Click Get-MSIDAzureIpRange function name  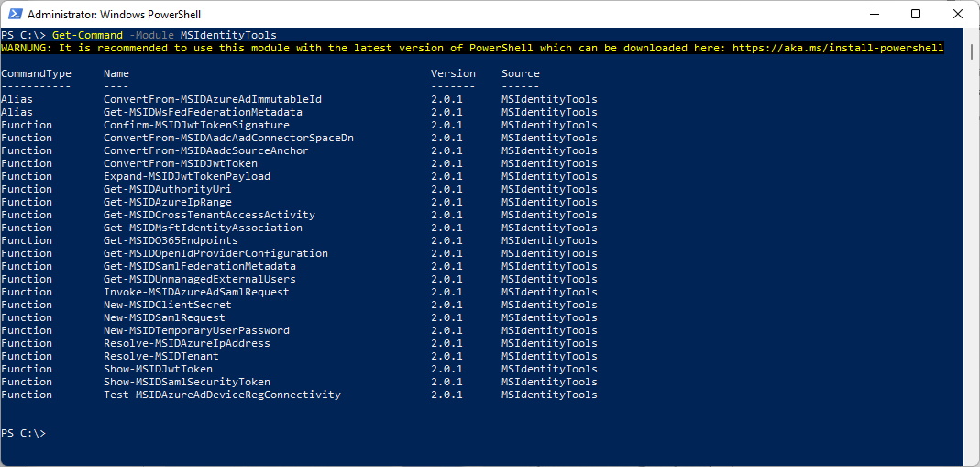pos(168,202)
